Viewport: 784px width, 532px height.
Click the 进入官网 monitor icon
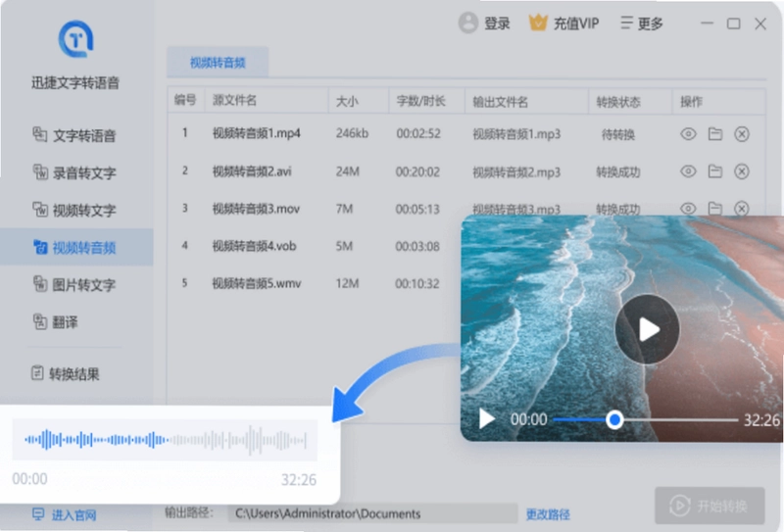click(38, 514)
